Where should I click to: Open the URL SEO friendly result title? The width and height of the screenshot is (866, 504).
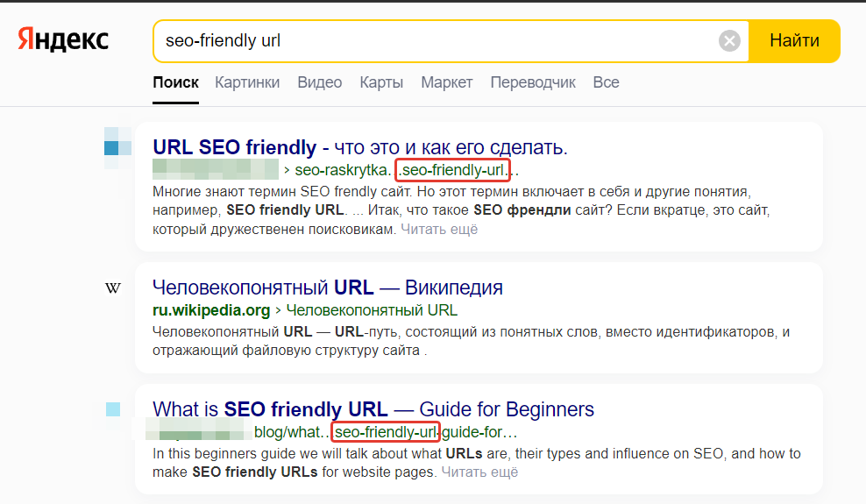(360, 147)
